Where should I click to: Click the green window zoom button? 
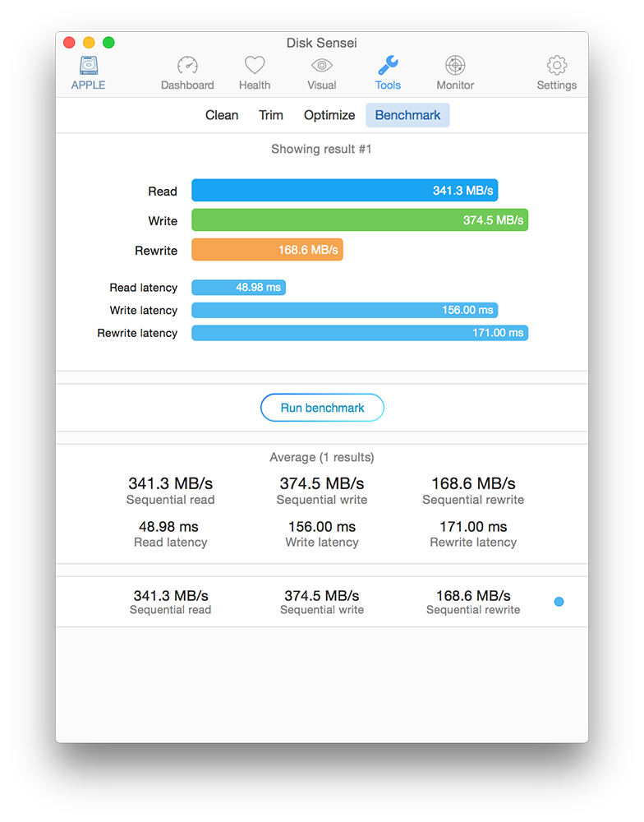(108, 43)
